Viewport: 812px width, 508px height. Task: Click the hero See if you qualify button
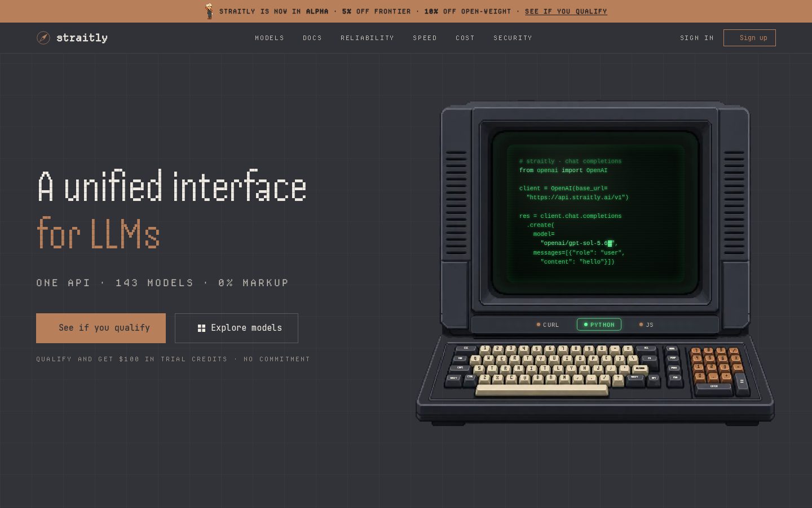pyautogui.click(x=101, y=328)
